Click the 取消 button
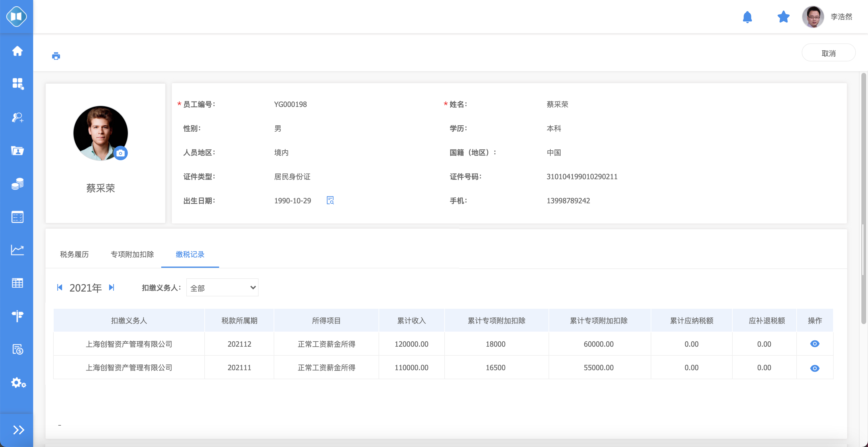 (828, 53)
